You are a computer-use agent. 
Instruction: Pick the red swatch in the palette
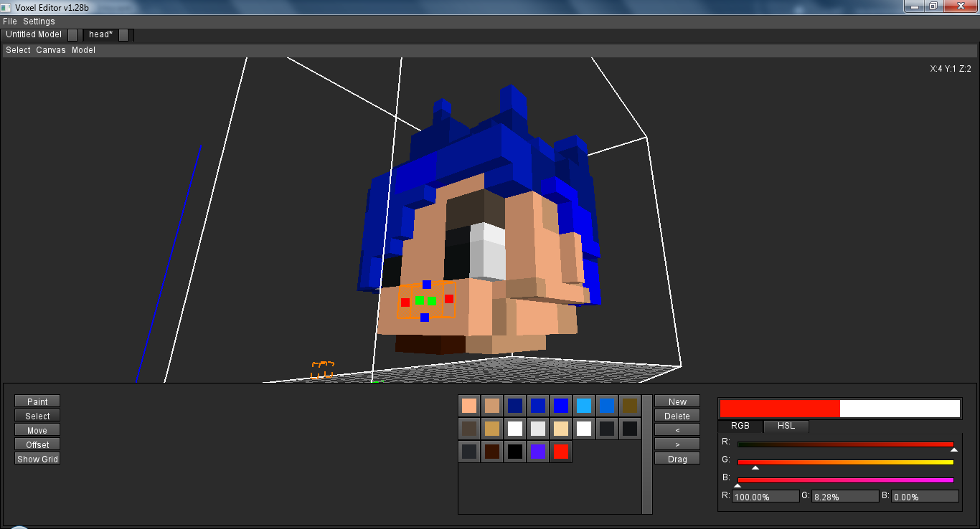561,452
